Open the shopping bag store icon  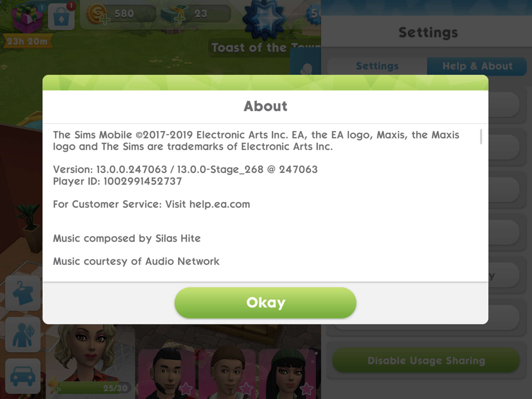62,17
